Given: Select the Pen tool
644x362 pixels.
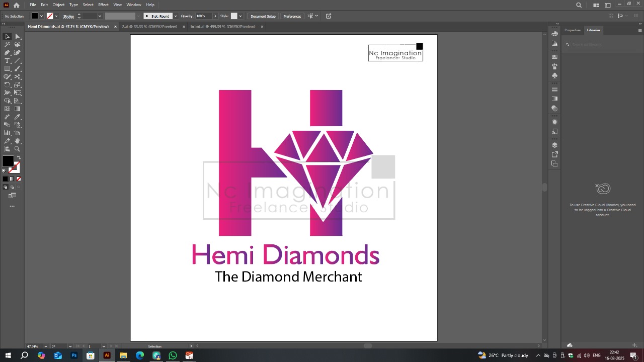Looking at the screenshot, I should click(x=7, y=53).
